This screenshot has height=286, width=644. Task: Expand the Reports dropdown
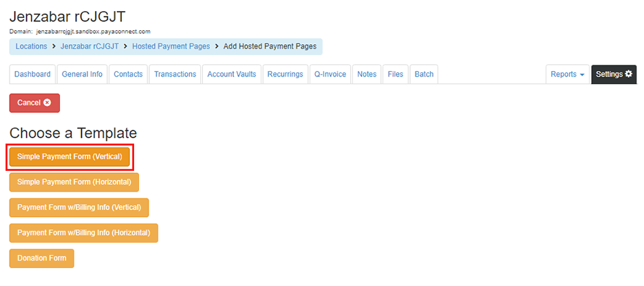568,74
